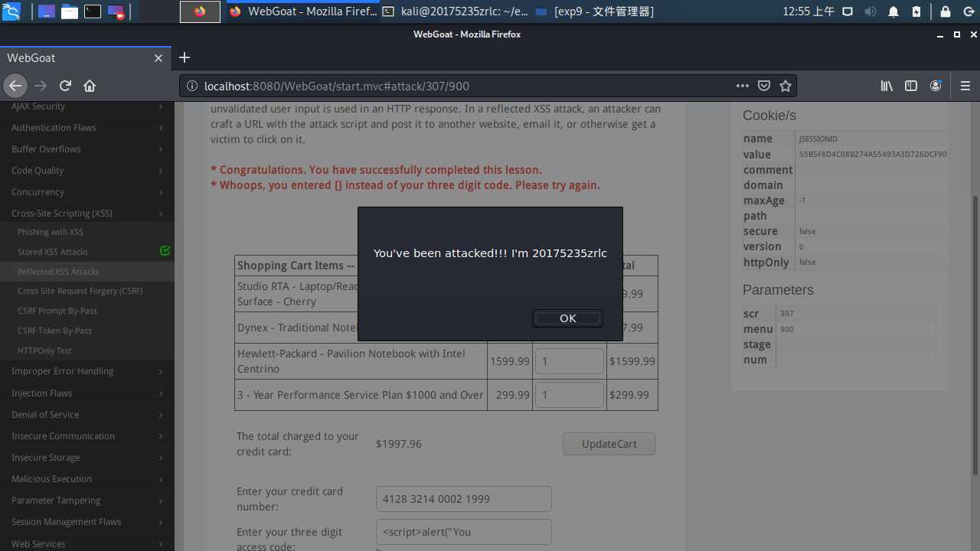Edit Hewlett-Packard Pavilion quantity field
This screenshot has height=551, width=980.
(x=570, y=361)
